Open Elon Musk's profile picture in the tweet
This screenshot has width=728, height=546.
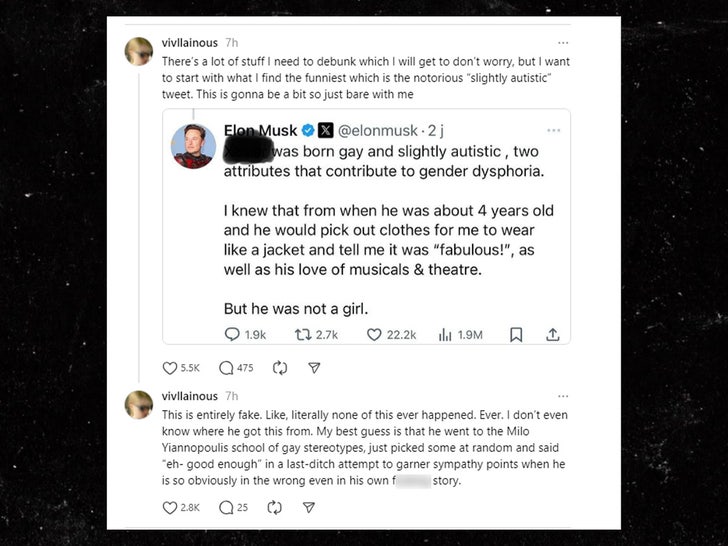tap(194, 146)
